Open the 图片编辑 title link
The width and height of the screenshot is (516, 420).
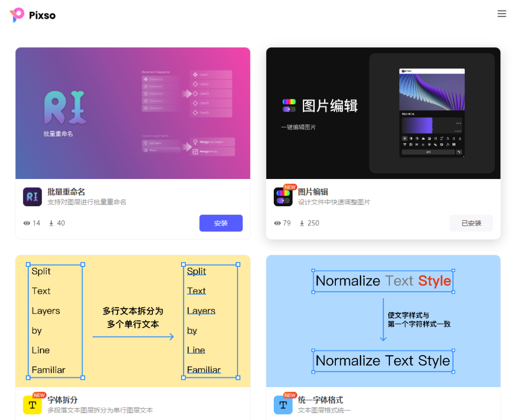point(313,192)
